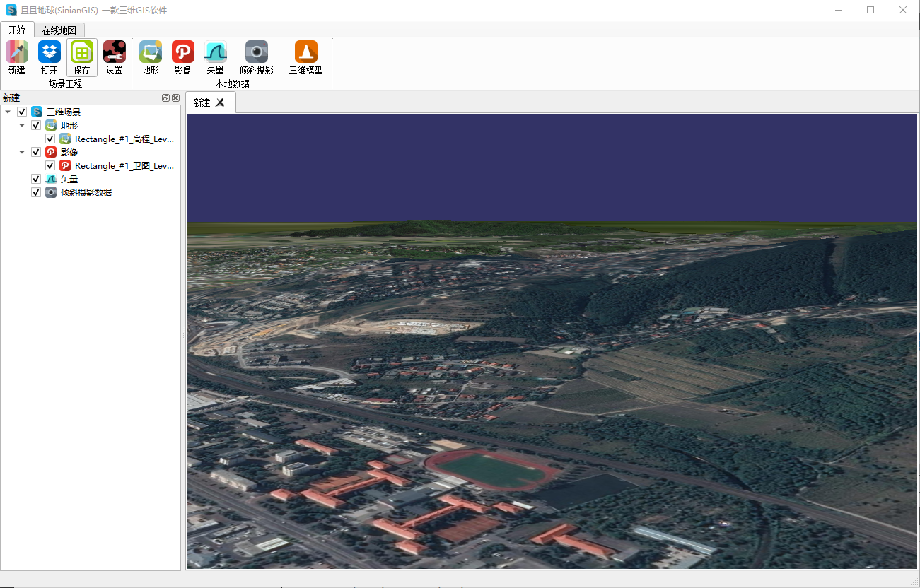
Task: Click the 影像 folder icon in tree
Action: point(51,152)
